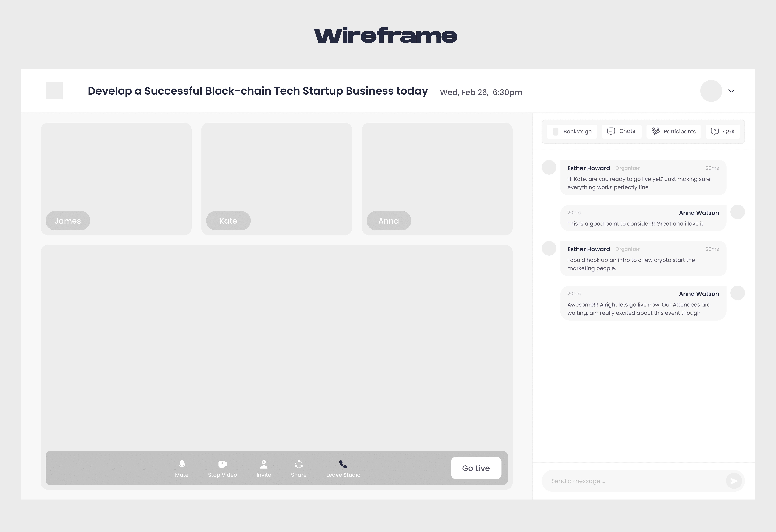Click Esther Howard's avatar on first message
776x532 pixels.
[x=549, y=167]
